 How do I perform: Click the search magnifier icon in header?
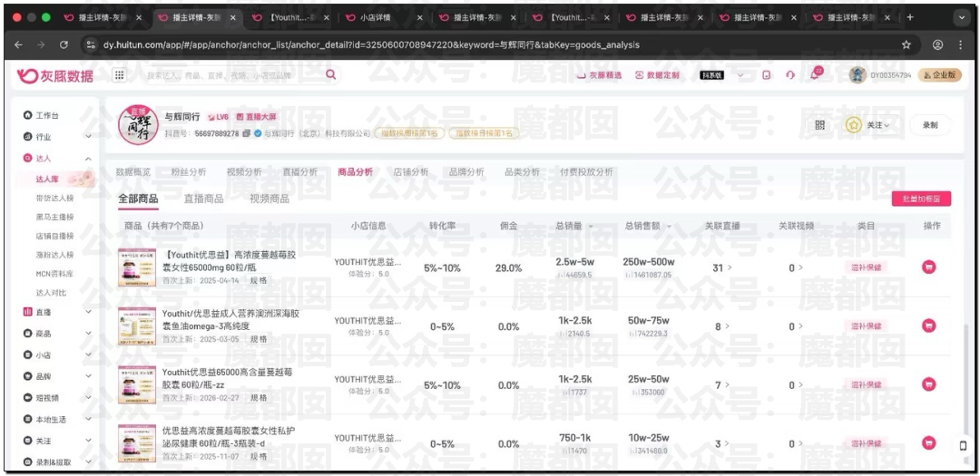[330, 75]
